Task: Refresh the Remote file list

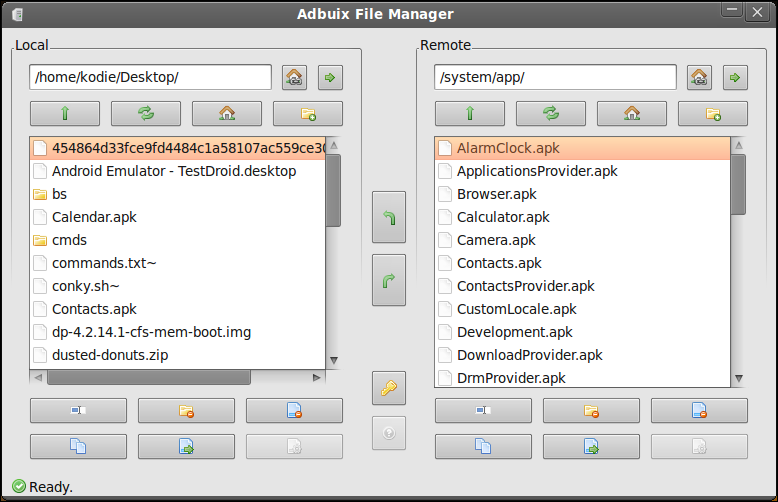Action: click(551, 114)
